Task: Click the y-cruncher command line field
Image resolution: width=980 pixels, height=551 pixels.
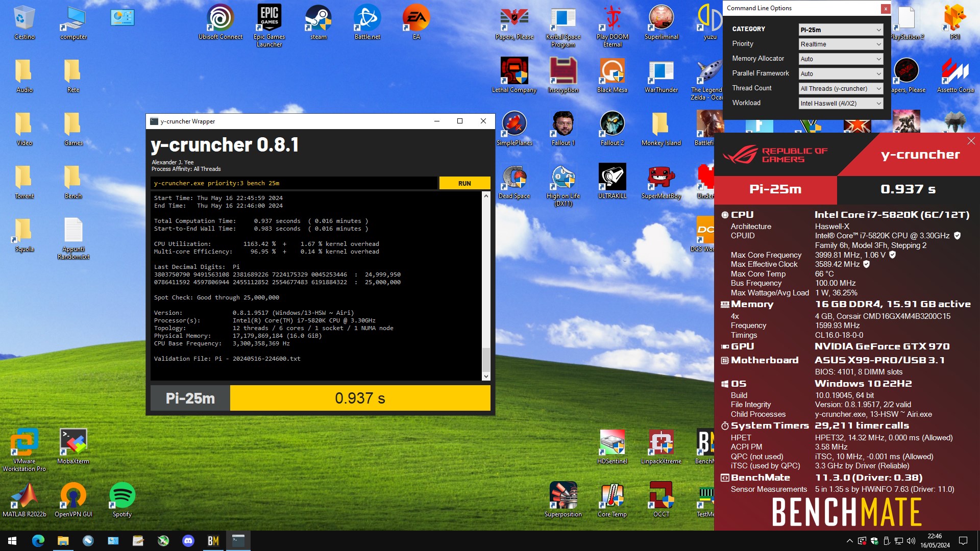Action: 294,183
